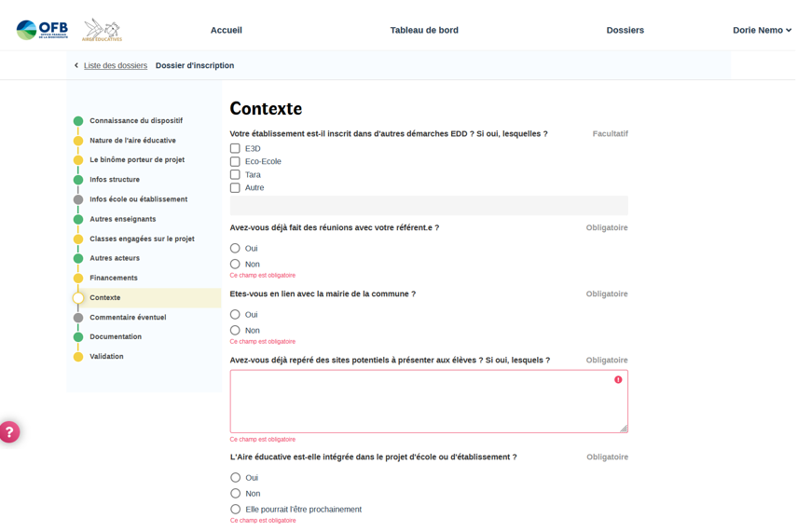811x532 pixels.
Task: Go to the Dossiers page
Action: point(625,31)
